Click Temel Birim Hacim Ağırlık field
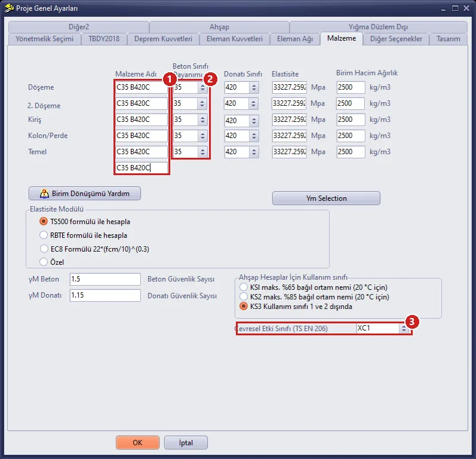 coord(351,152)
